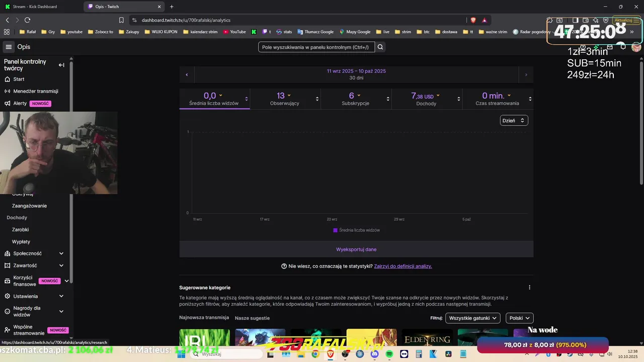Open the Dochody metric dropdown caret
The width and height of the screenshot is (644, 362).
click(x=438, y=96)
